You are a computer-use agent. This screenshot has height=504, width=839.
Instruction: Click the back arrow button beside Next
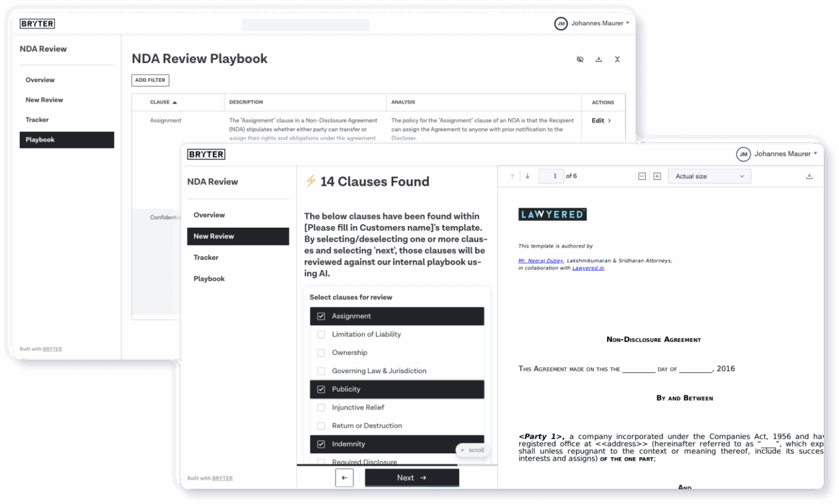344,478
